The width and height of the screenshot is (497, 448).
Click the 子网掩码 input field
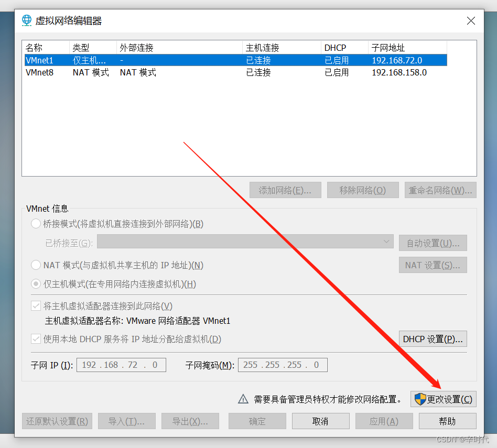click(283, 365)
